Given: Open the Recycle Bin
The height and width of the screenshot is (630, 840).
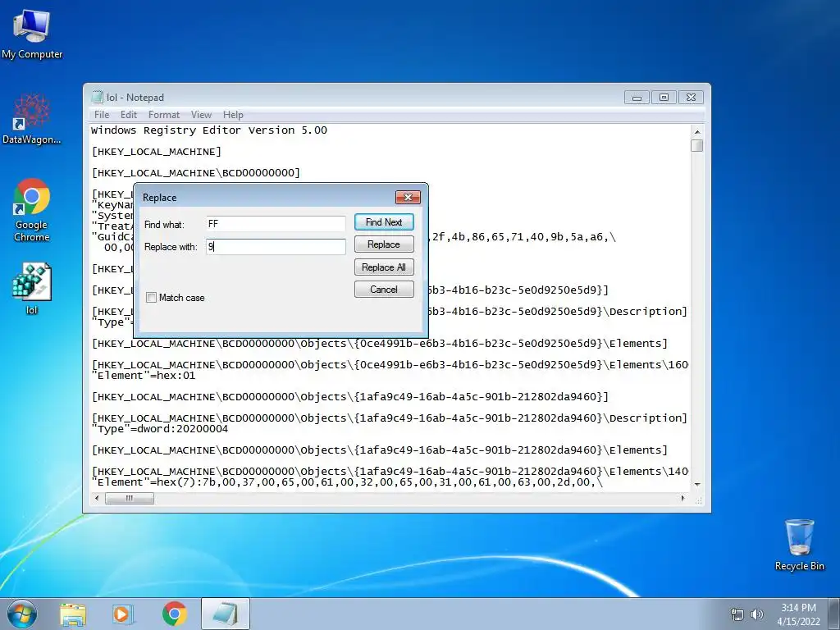Looking at the screenshot, I should 799,545.
